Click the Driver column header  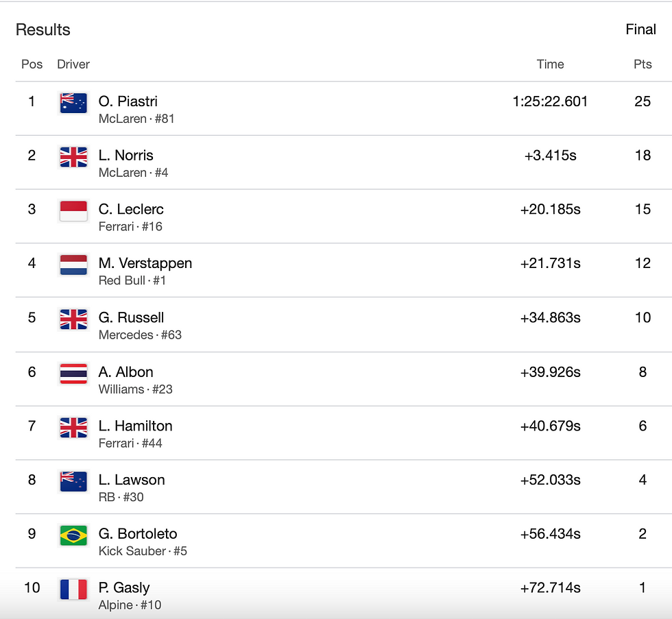click(x=73, y=64)
